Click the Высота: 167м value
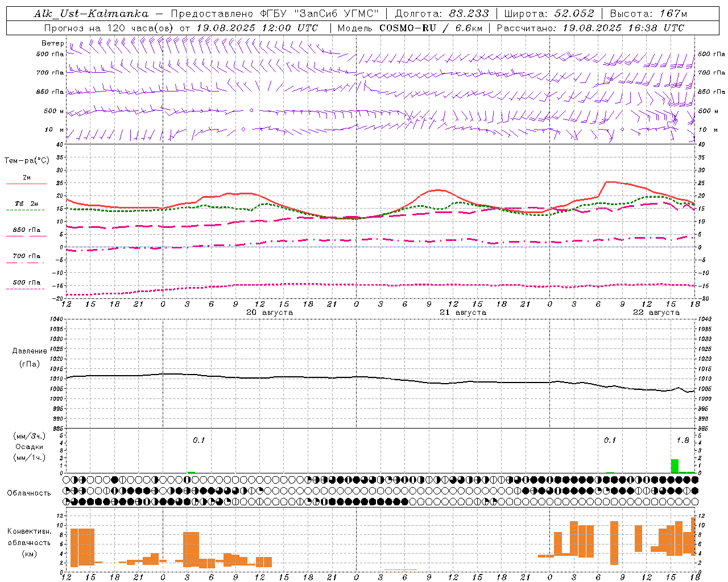This screenshot has width=728, height=582. point(648,14)
